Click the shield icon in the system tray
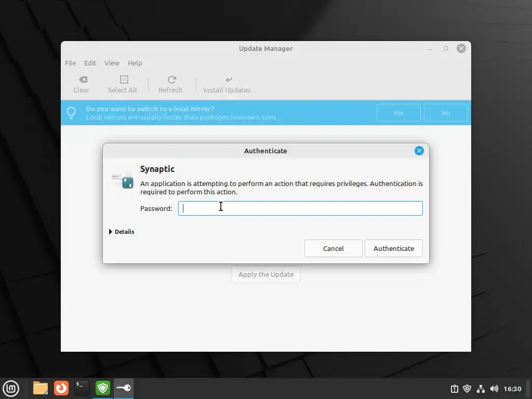This screenshot has width=532, height=399. 467,389
